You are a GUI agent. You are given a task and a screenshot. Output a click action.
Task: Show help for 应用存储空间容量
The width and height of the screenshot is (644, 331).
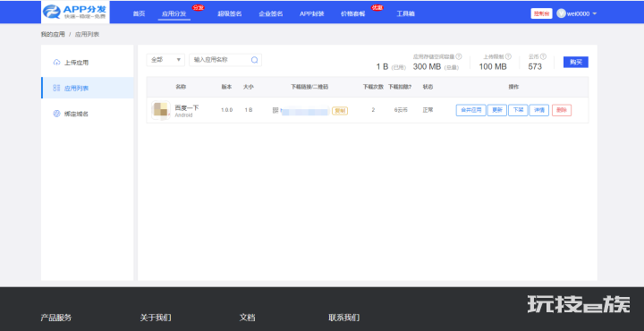(x=459, y=56)
